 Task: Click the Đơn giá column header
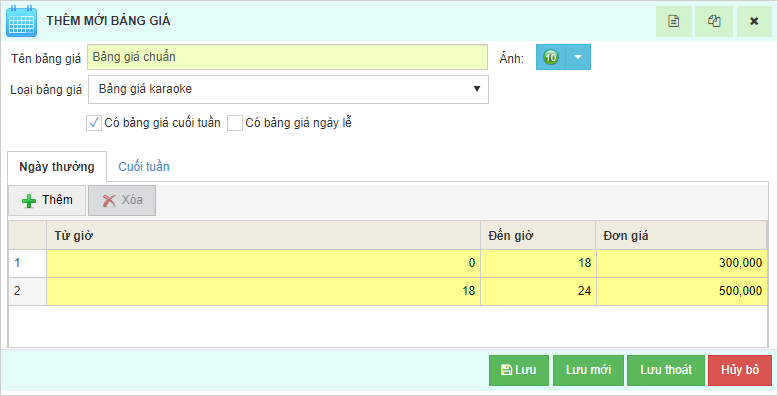pos(681,235)
